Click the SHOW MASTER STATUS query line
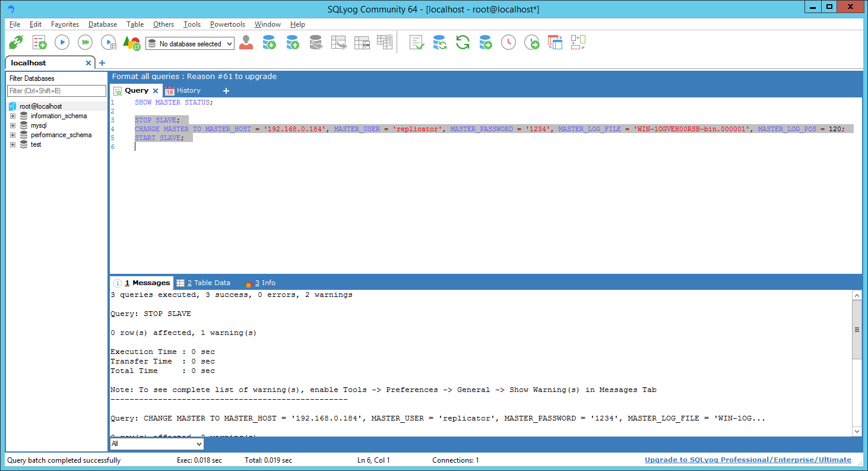This screenshot has height=471, width=868. [173, 102]
